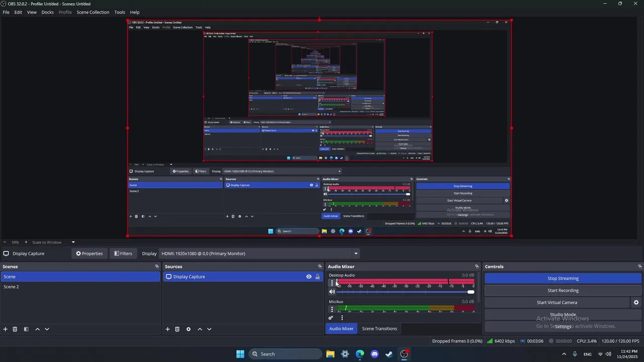This screenshot has width=644, height=362.
Task: Open the Docks menu
Action: (47, 12)
